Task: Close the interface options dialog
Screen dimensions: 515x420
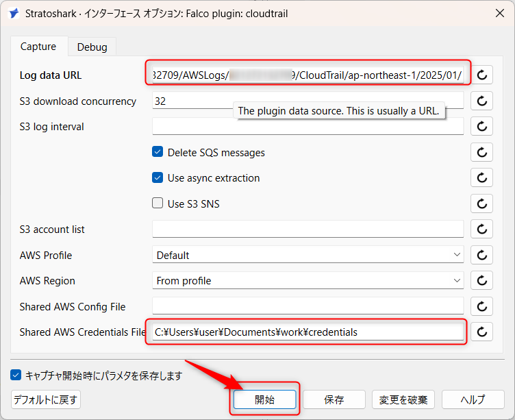Action: 499,13
